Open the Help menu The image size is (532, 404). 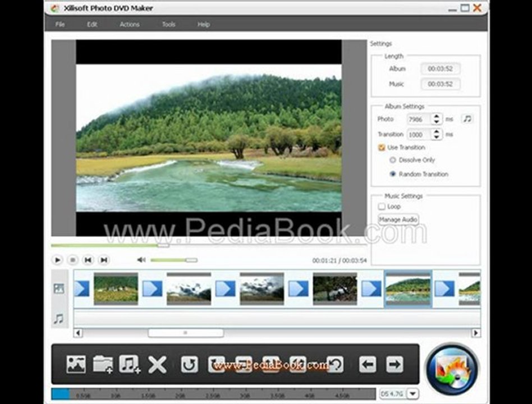pos(204,25)
